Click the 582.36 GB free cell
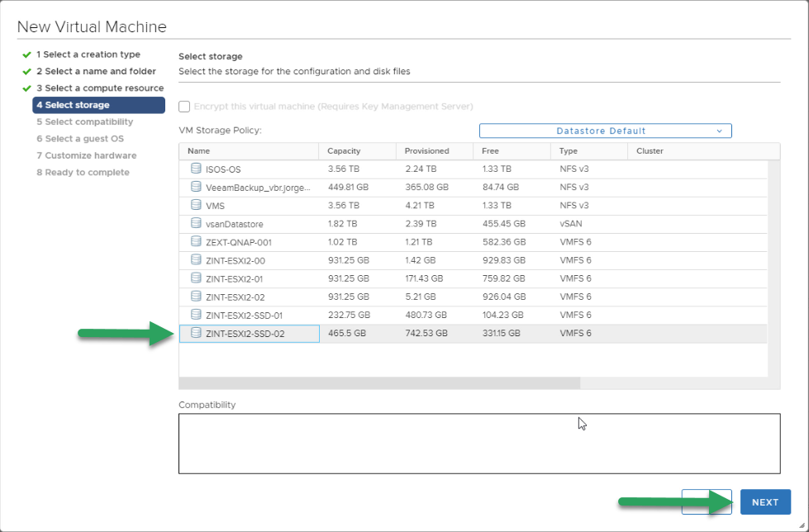This screenshot has height=532, width=809. 504,241
